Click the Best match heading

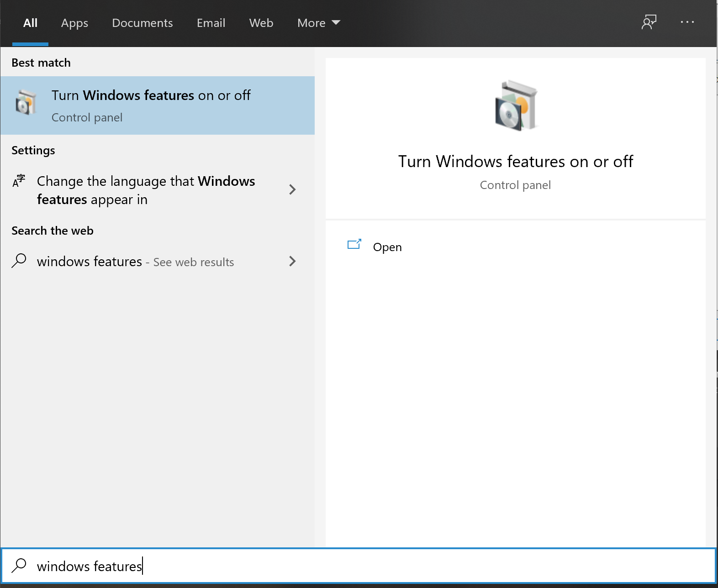click(x=41, y=63)
